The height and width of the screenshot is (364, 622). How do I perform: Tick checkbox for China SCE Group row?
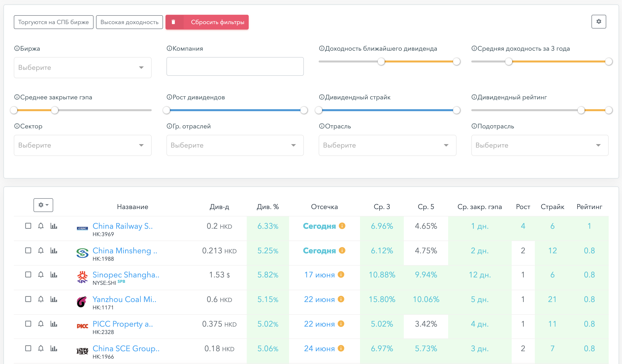pos(28,348)
